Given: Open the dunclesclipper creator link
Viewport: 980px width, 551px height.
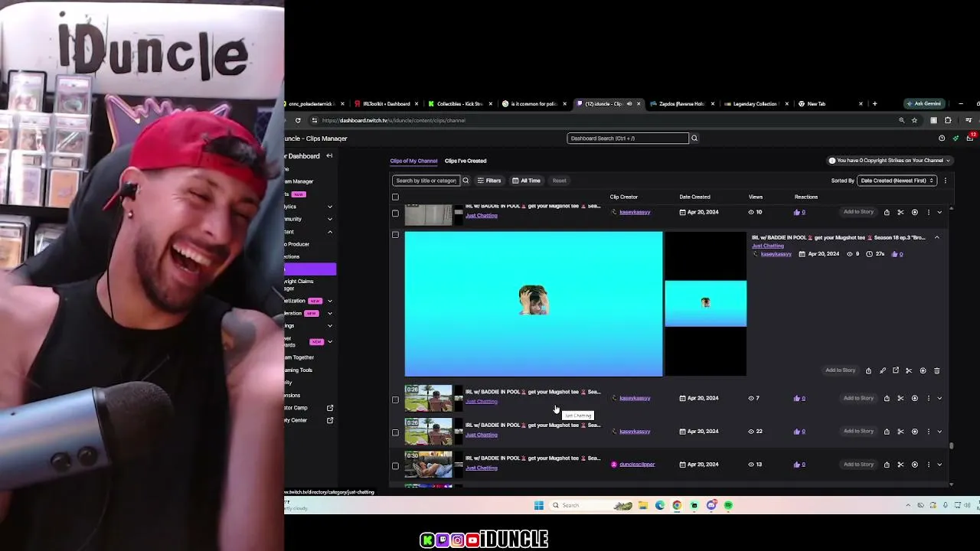Looking at the screenshot, I should (637, 465).
